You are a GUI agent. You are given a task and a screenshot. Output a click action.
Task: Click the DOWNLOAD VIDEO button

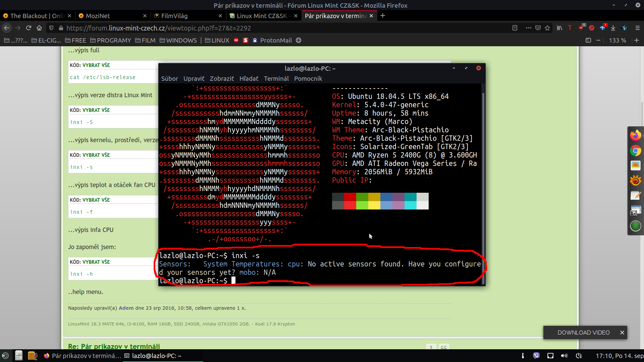[583, 333]
